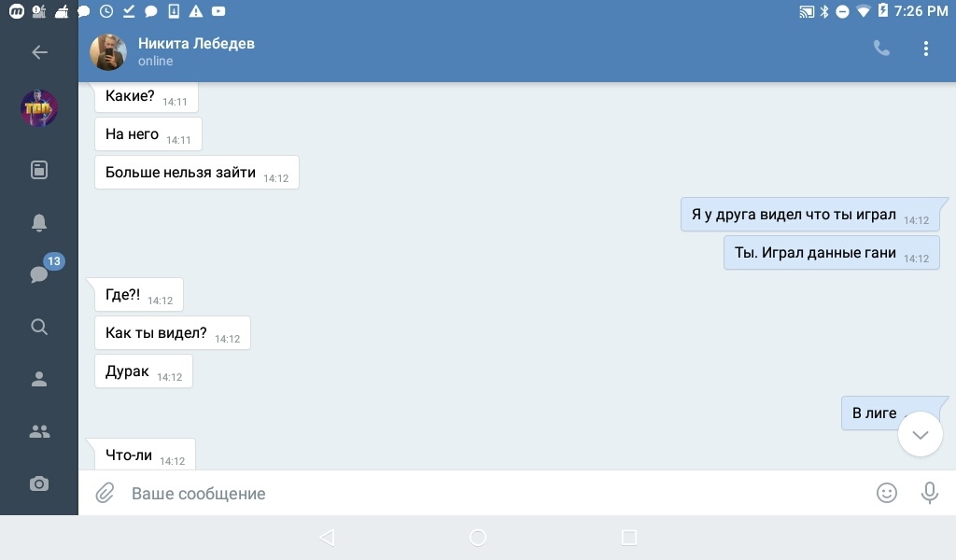Select the message "Больше нельзя зайти"
Image resolution: width=956 pixels, height=560 pixels.
pos(181,173)
